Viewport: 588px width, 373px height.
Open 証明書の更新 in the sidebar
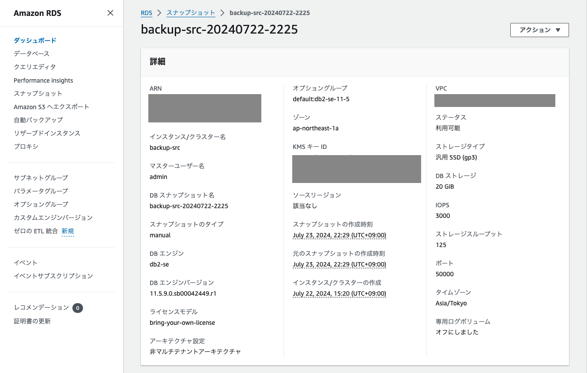(x=32, y=321)
